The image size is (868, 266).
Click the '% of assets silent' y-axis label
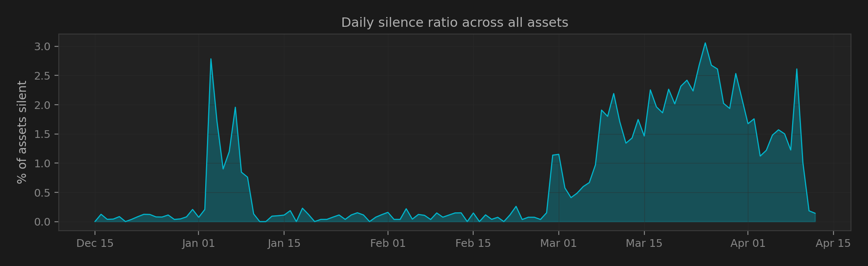coord(22,132)
